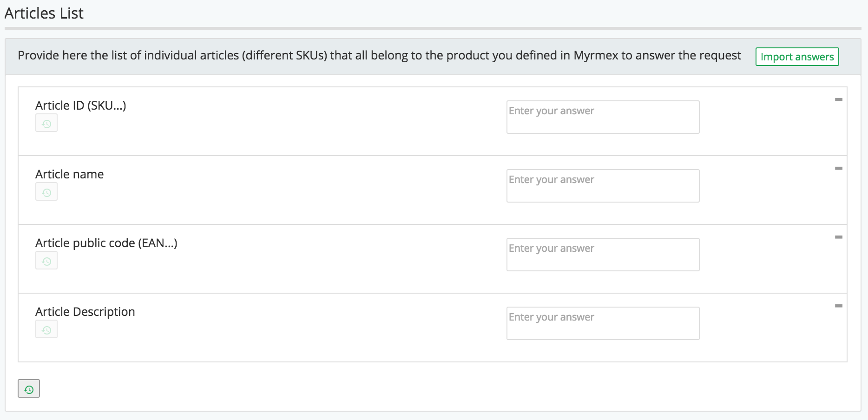Click the green history button below the list
This screenshot has height=420, width=868.
coord(29,389)
